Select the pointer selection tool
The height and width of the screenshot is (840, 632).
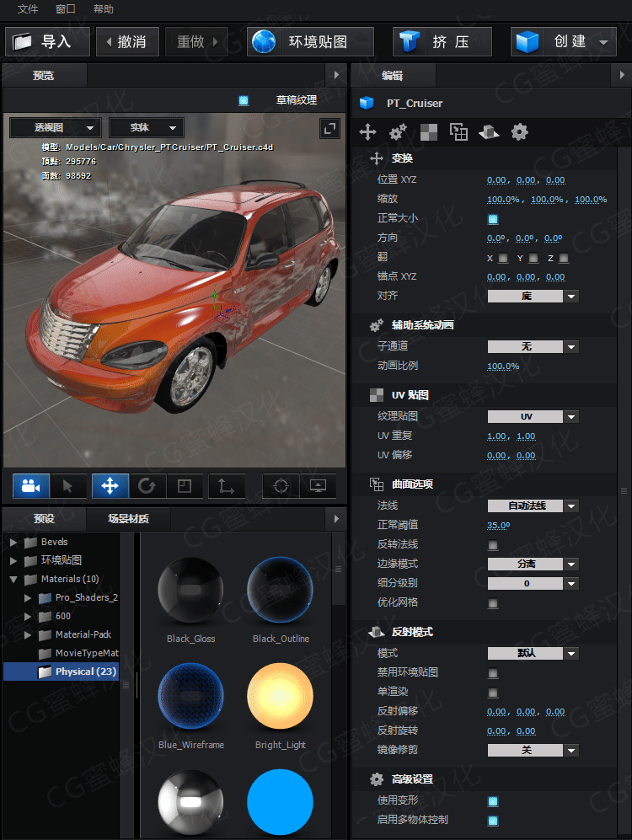tap(68, 486)
